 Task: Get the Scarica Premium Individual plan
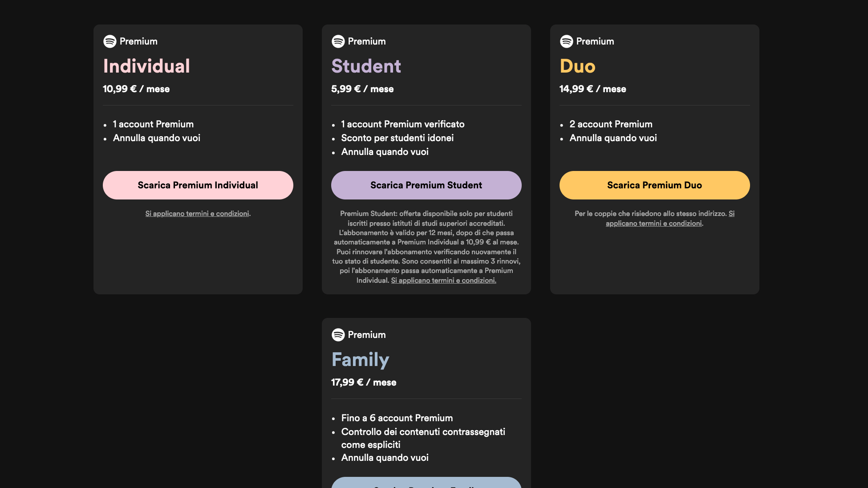(198, 185)
